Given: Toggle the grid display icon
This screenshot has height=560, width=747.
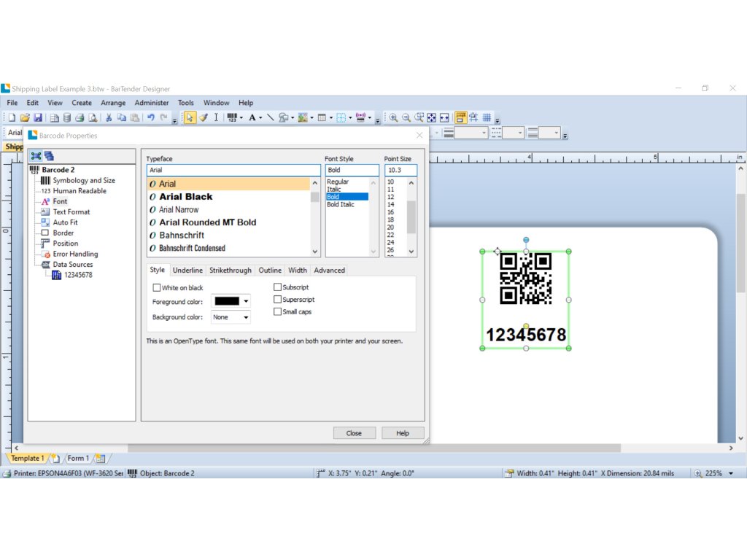Looking at the screenshot, I should pyautogui.click(x=487, y=117).
